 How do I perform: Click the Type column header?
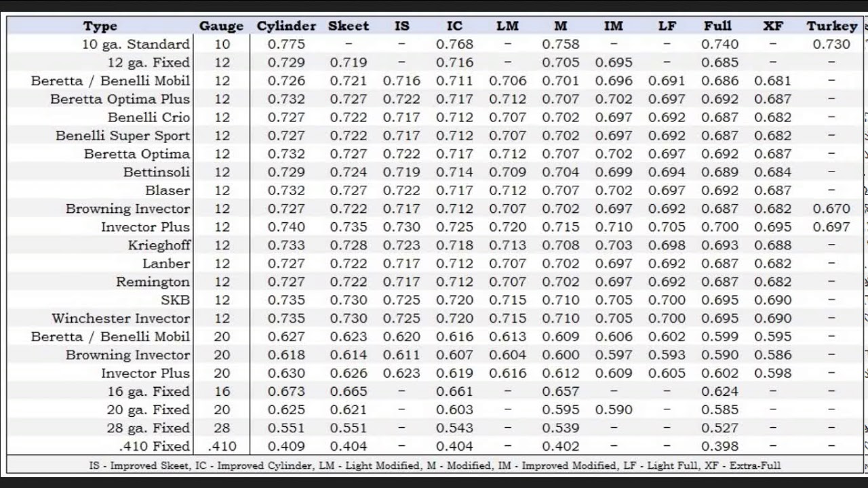pos(100,26)
